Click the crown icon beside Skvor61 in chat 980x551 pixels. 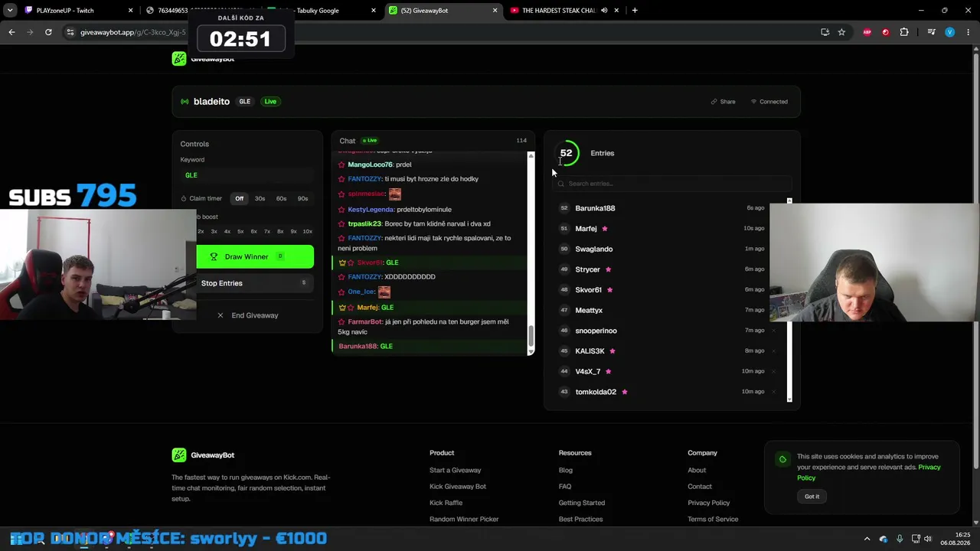[342, 262]
